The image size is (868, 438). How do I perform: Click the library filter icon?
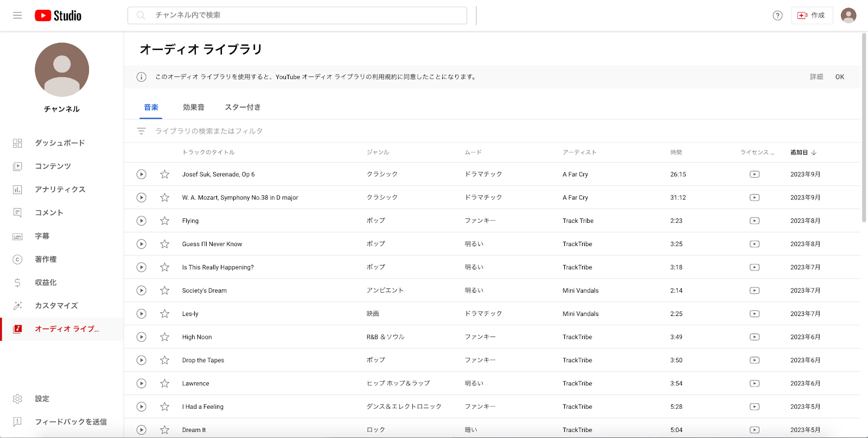point(141,131)
